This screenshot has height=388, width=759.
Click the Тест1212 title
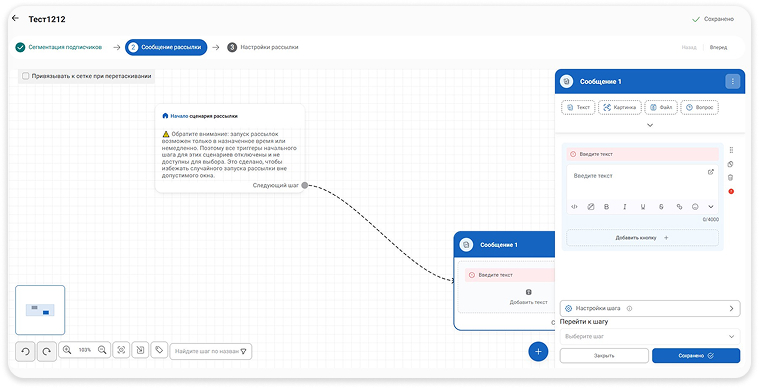coord(47,19)
